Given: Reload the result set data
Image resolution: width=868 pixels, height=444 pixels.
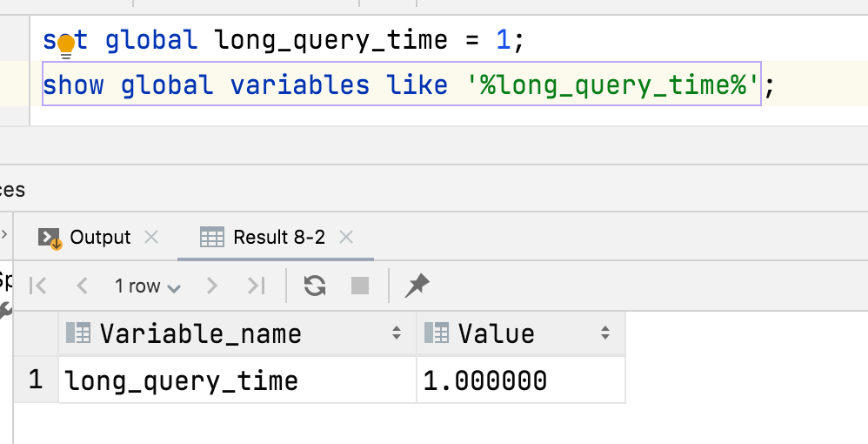Looking at the screenshot, I should [x=315, y=286].
